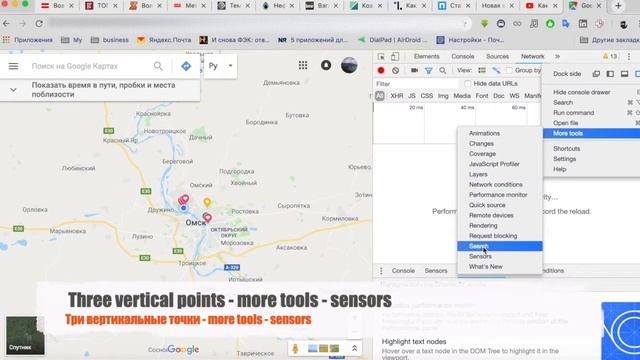Check Hide data URLs

pyautogui.click(x=467, y=84)
